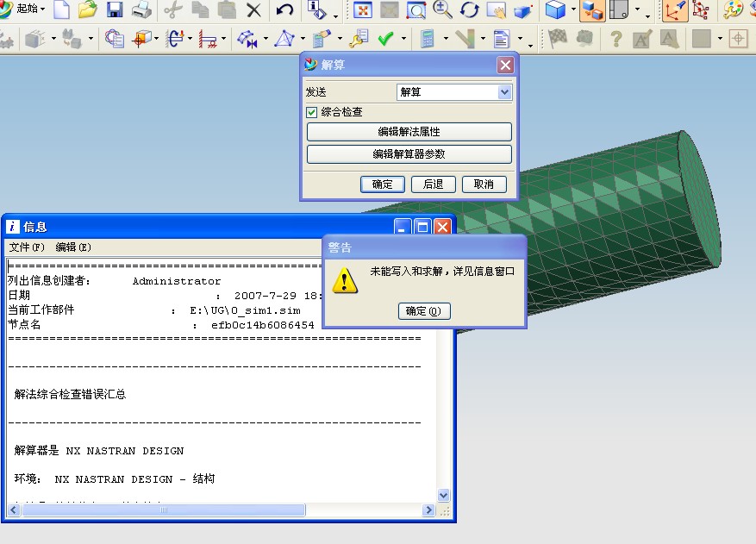The image size is (756, 544).
Task: Expand the support condition dropdown arrow
Action: tap(223, 39)
